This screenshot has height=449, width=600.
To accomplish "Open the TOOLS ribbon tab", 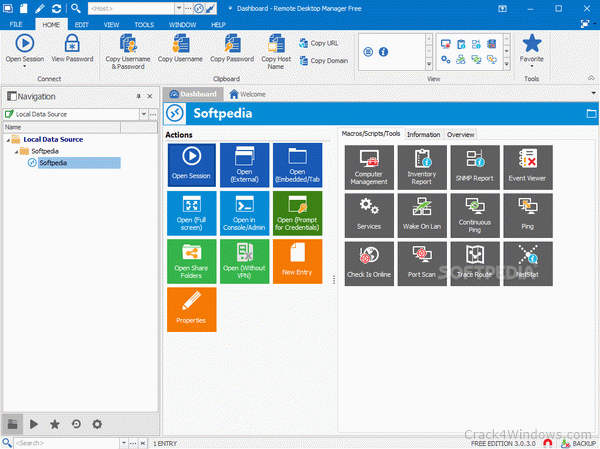I will (x=144, y=25).
